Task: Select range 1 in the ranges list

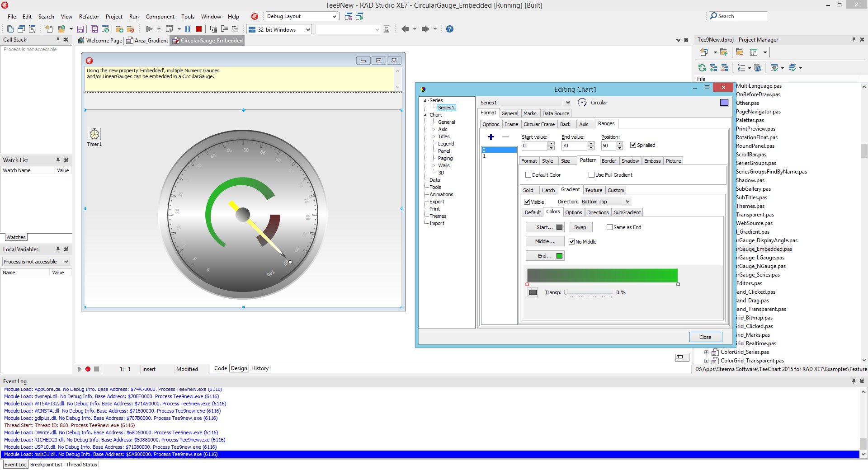Action: [499, 156]
